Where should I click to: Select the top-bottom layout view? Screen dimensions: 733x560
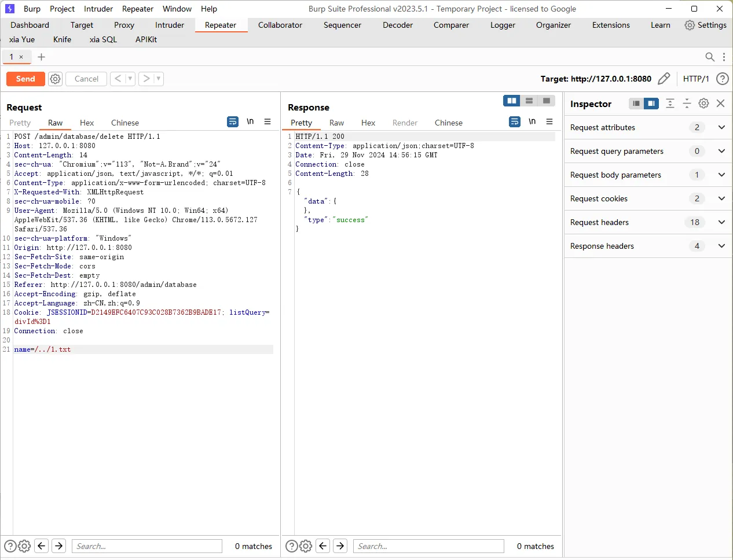click(529, 101)
